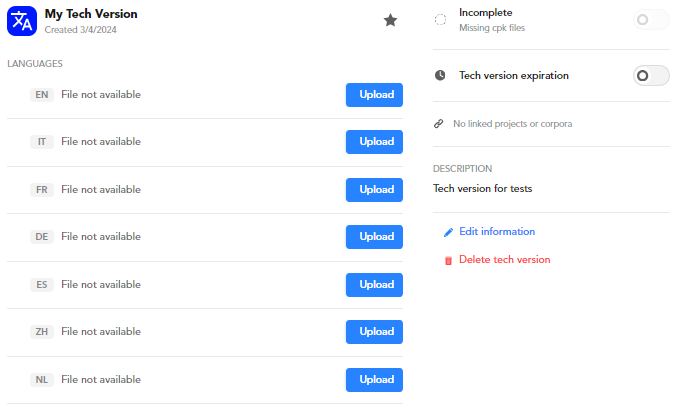The width and height of the screenshot is (685, 409).
Task: Enable Tech version expiration toggle
Action: coord(651,75)
